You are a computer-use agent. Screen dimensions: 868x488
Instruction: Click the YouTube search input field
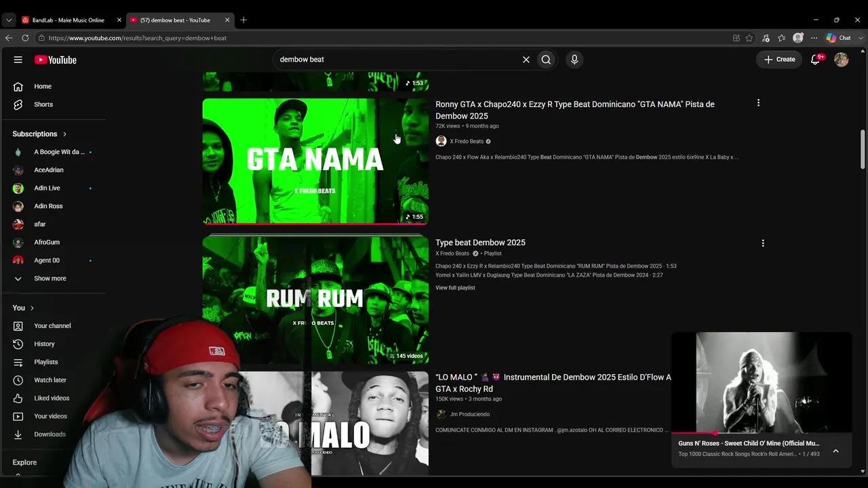397,60
